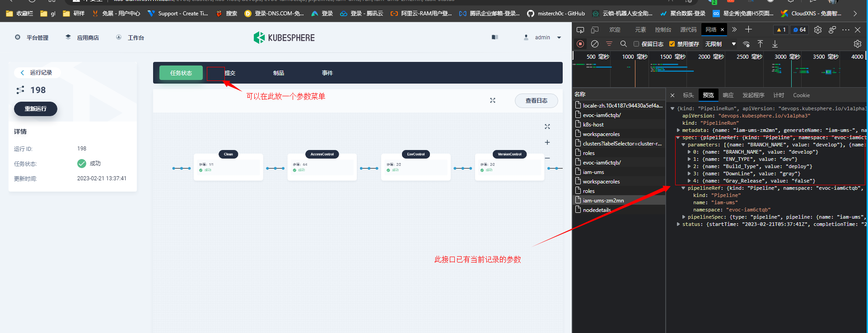Expand parameter 1 ENV_TYPE entry
The height and width of the screenshot is (333, 868).
689,159
